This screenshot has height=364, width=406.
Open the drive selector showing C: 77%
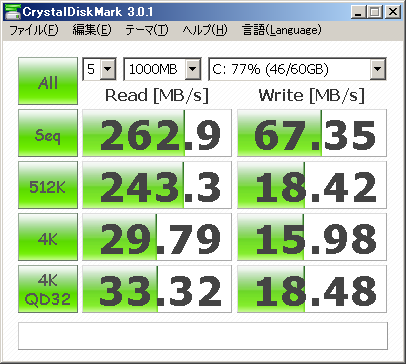point(297,69)
